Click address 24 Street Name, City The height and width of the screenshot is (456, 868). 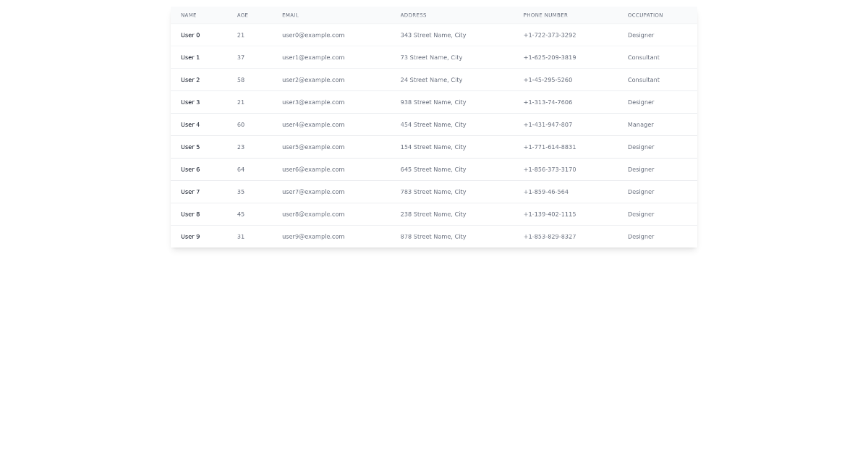(431, 80)
